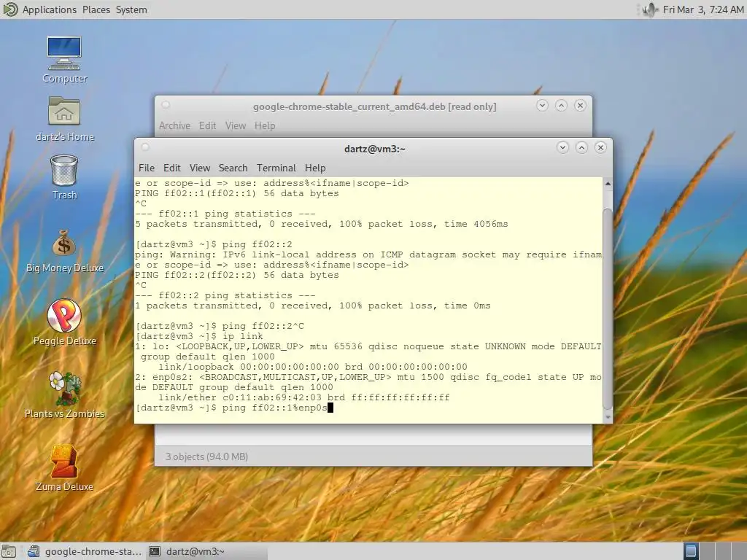
Task: Open the Applications menu
Action: (x=49, y=9)
